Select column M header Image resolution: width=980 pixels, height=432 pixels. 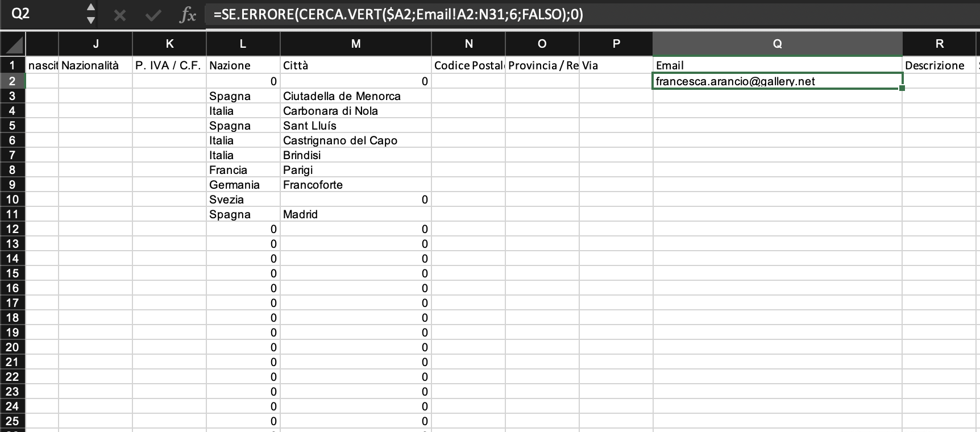click(355, 44)
